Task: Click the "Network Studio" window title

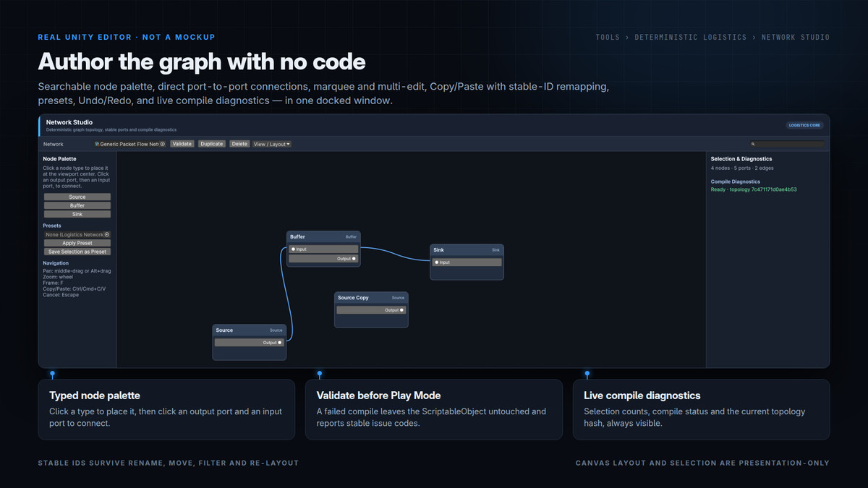Action: [69, 122]
